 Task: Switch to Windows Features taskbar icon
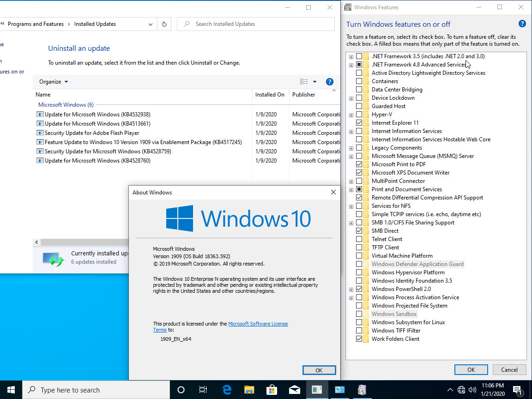pos(362,390)
